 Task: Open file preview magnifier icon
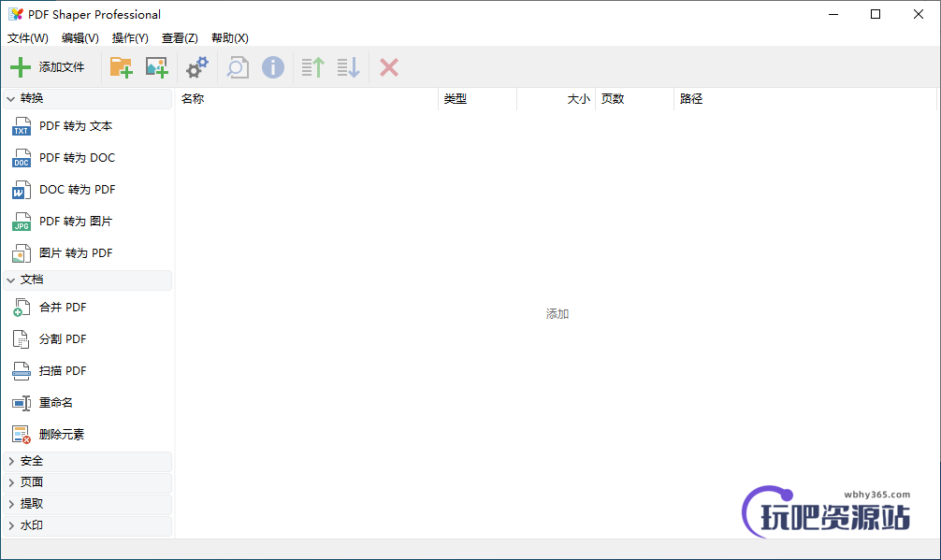(x=237, y=67)
